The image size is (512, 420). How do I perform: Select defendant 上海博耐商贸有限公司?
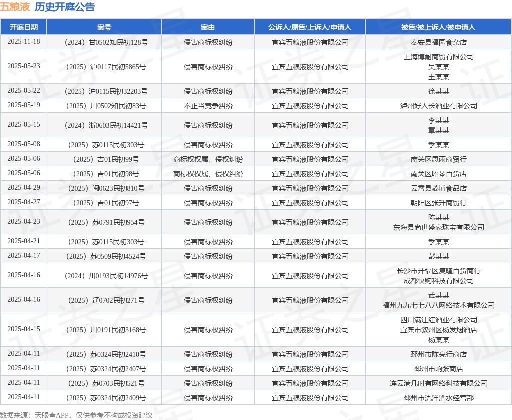[x=439, y=57]
